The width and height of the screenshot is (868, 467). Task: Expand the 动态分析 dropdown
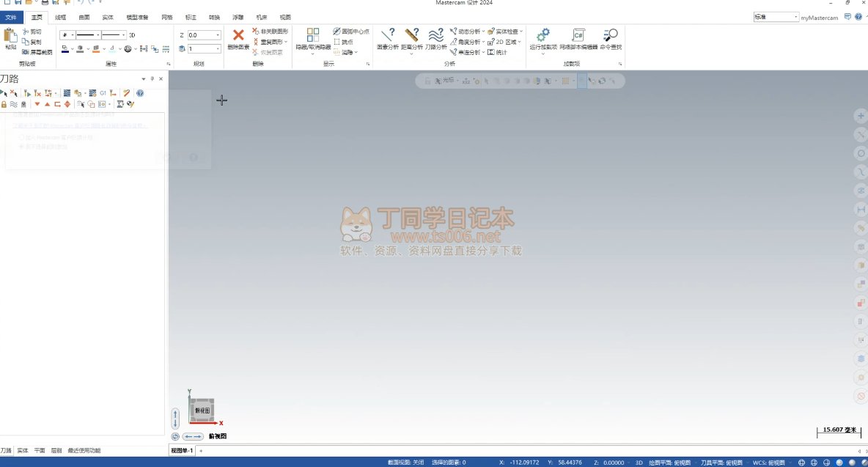(483, 32)
